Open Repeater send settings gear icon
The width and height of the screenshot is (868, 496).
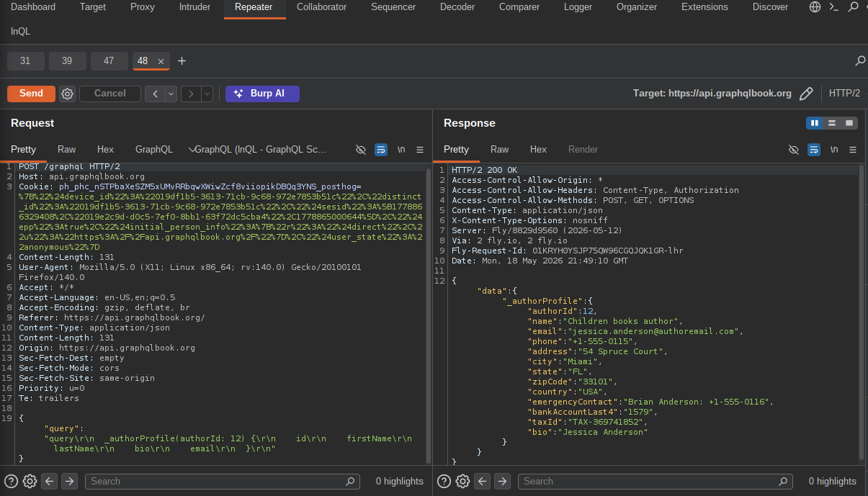coord(67,94)
